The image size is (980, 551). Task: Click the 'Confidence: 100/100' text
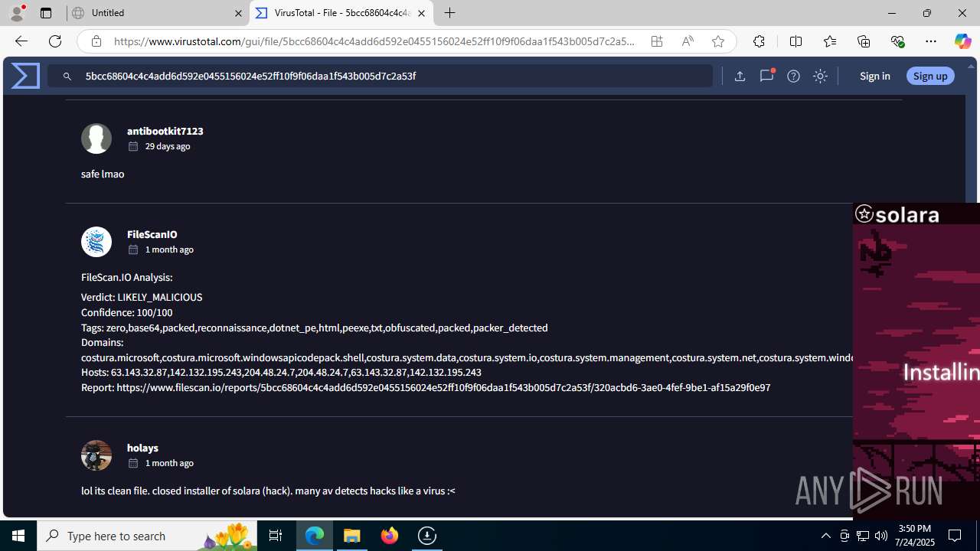click(126, 312)
